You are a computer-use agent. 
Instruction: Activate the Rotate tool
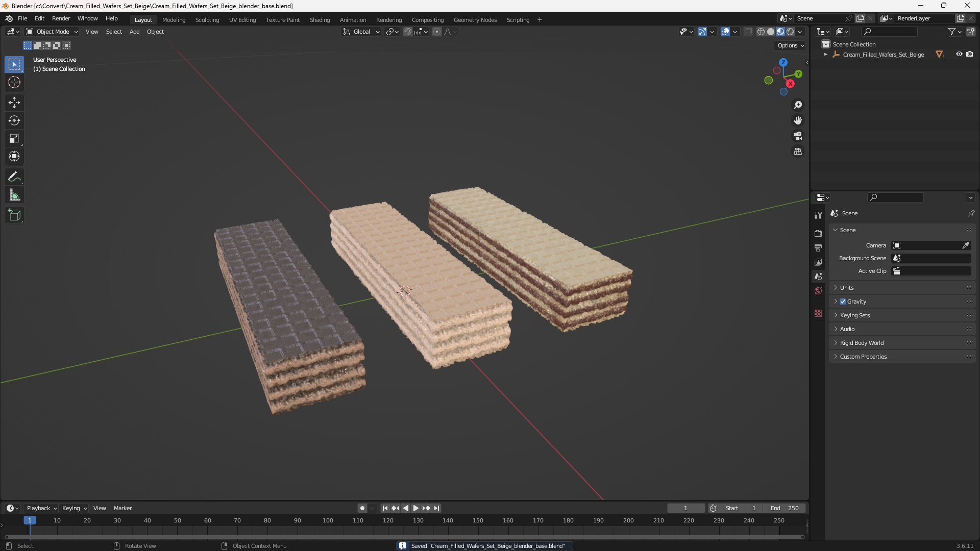point(14,120)
